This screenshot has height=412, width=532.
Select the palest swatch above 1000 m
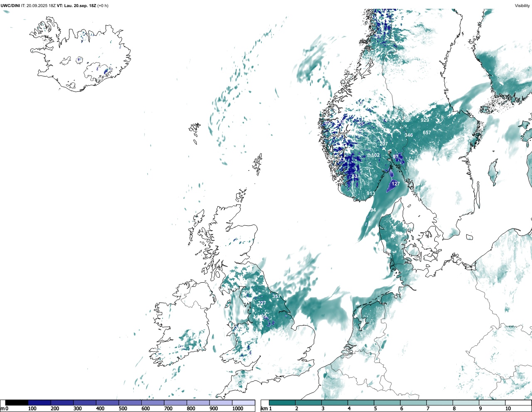click(x=243, y=403)
